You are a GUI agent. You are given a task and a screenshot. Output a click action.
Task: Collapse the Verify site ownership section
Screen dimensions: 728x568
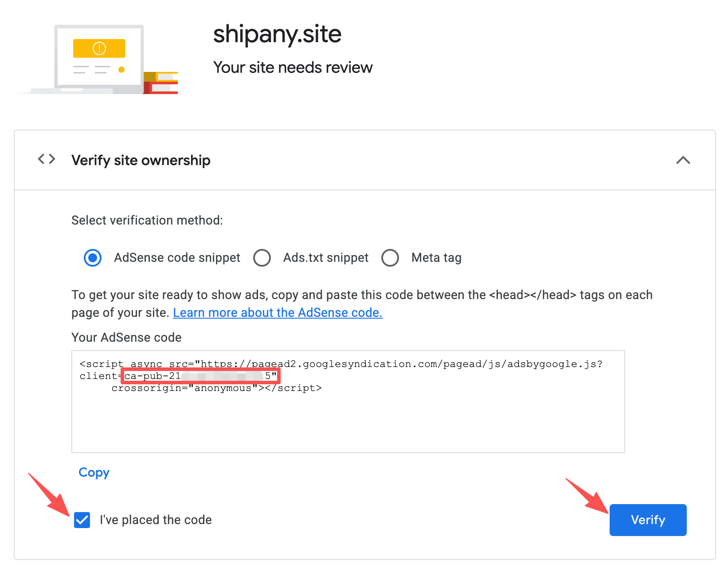click(683, 160)
